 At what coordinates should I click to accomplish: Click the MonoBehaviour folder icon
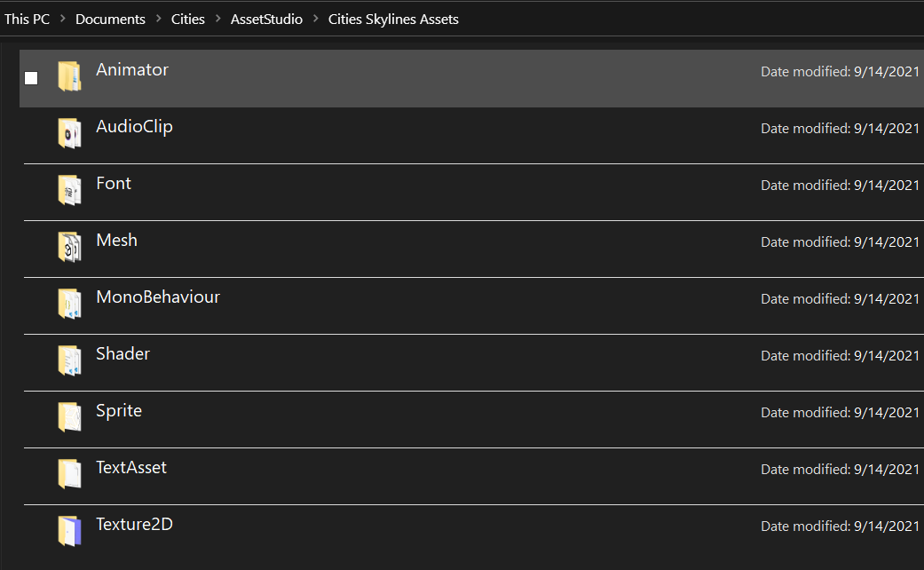(x=69, y=305)
